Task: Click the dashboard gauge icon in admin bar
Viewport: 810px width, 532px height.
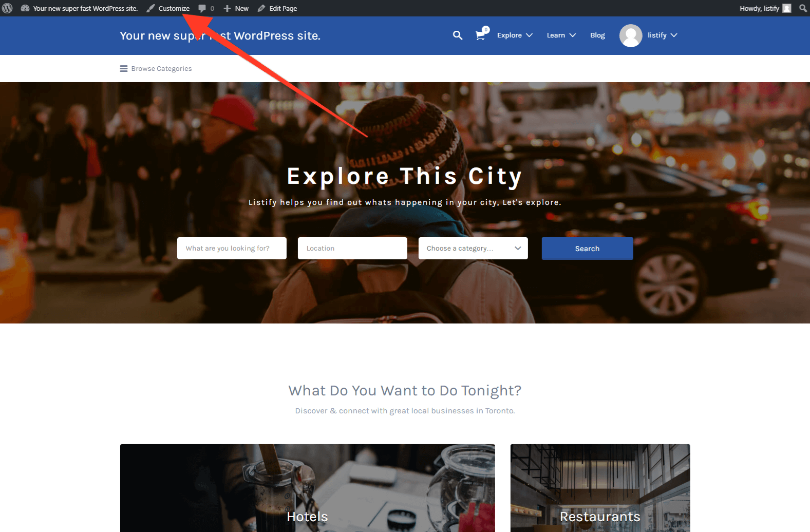Action: coord(25,8)
